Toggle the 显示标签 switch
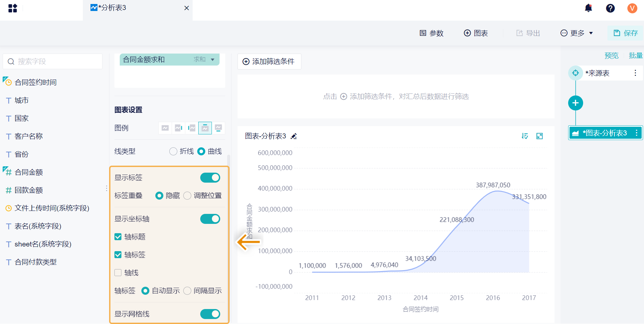The image size is (644, 324). (x=210, y=178)
